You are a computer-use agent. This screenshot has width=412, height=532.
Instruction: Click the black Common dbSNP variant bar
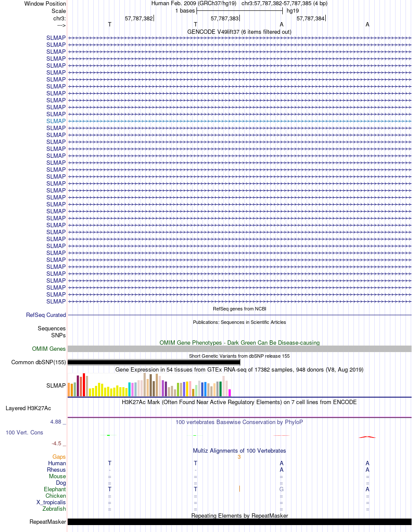pos(154,362)
